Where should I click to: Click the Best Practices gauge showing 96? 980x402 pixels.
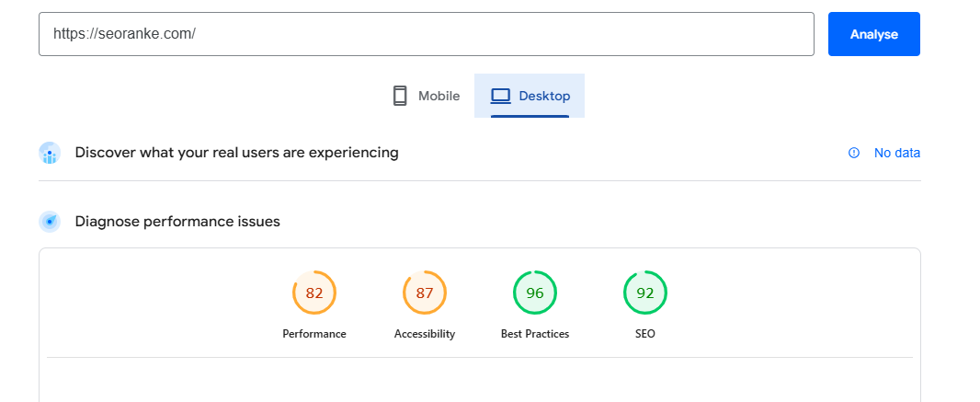(535, 293)
